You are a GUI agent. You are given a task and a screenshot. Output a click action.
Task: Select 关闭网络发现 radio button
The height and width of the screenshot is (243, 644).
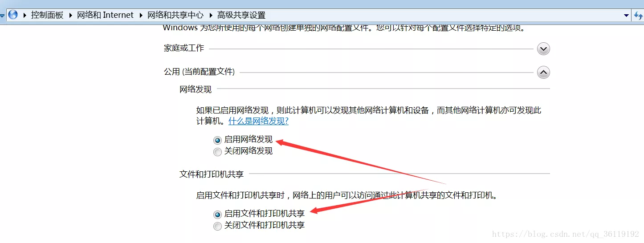coord(217,152)
